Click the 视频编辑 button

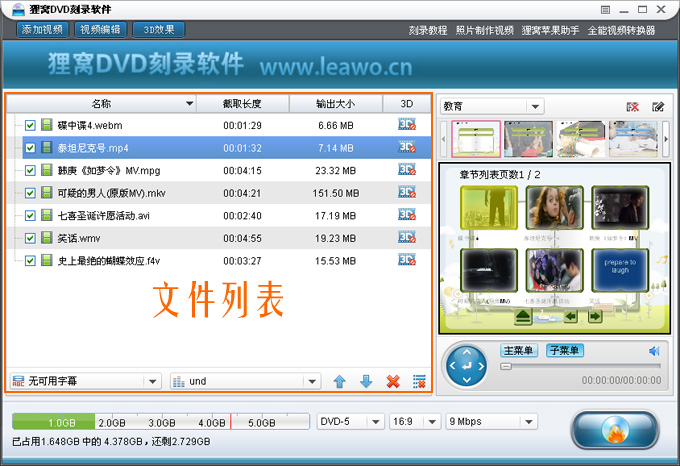[101, 29]
